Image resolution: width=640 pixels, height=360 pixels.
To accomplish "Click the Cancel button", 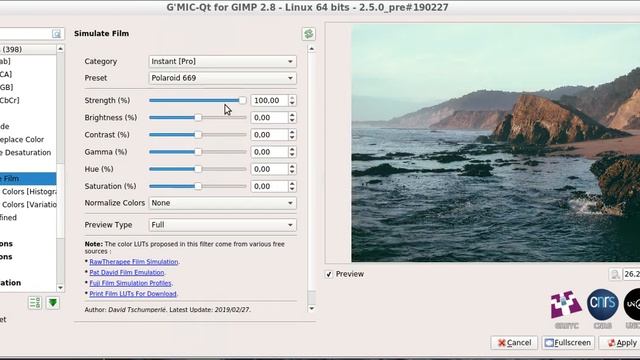I will click(514, 343).
